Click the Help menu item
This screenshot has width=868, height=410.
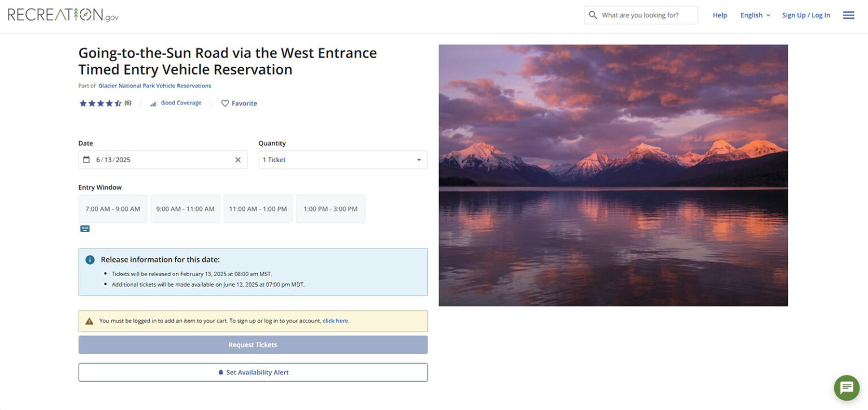pos(719,15)
